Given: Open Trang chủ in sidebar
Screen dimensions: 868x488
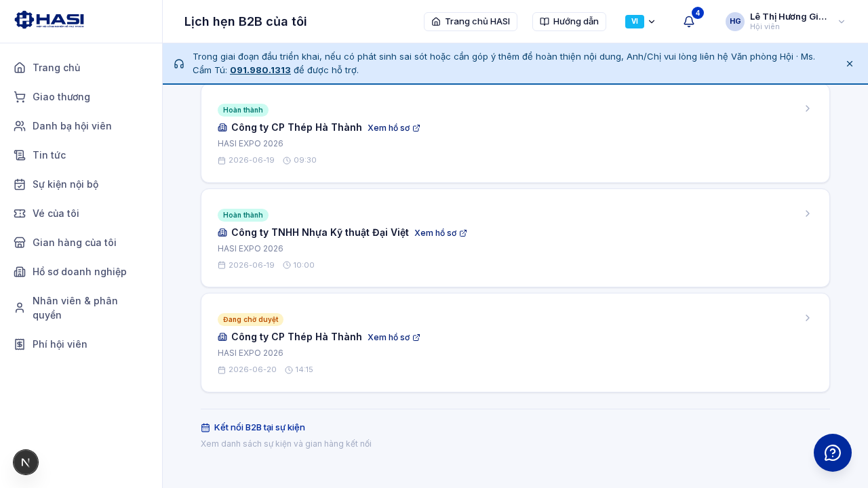Looking at the screenshot, I should [81, 68].
